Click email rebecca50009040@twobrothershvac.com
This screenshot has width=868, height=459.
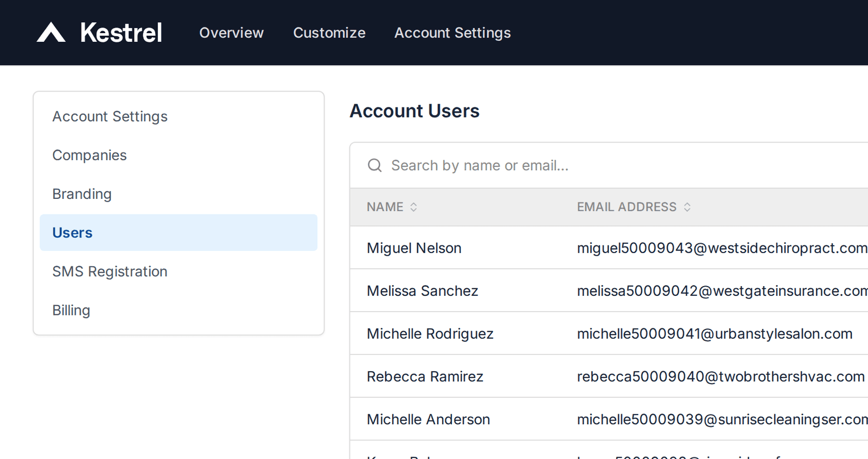(x=720, y=377)
